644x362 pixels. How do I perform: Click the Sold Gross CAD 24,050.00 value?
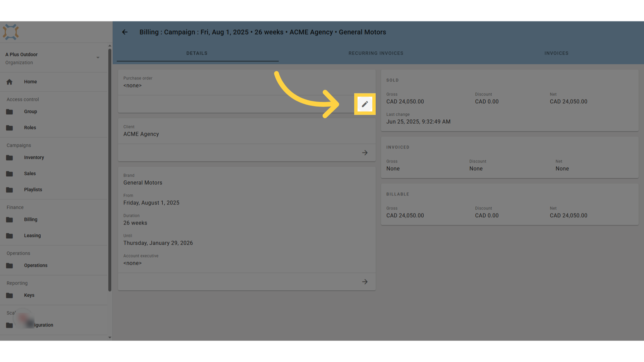[405, 102]
